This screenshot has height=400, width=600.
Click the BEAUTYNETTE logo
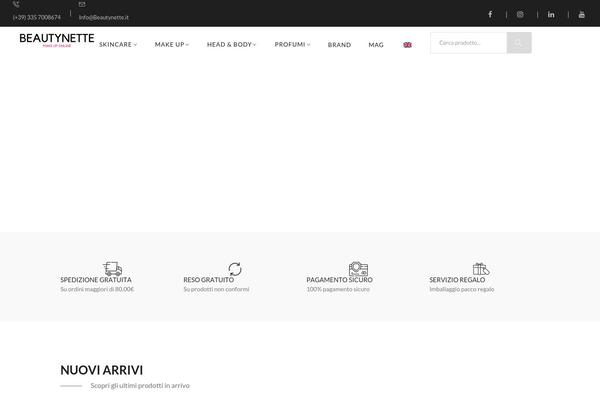click(57, 40)
